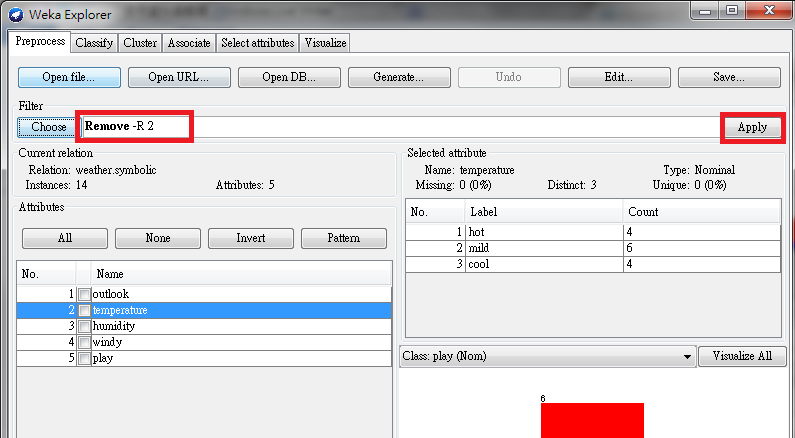Go to the Select attributes tab
This screenshot has height=438, width=795.
pyautogui.click(x=258, y=43)
